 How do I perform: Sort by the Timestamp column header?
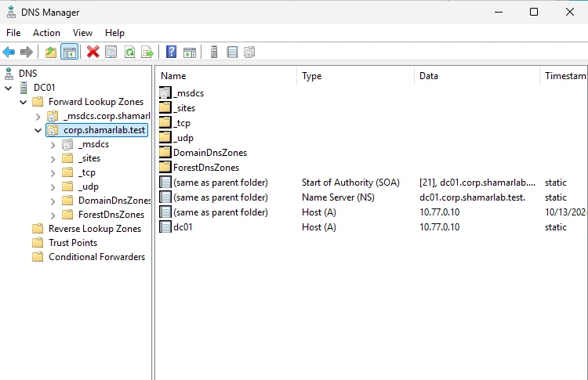pyautogui.click(x=564, y=76)
